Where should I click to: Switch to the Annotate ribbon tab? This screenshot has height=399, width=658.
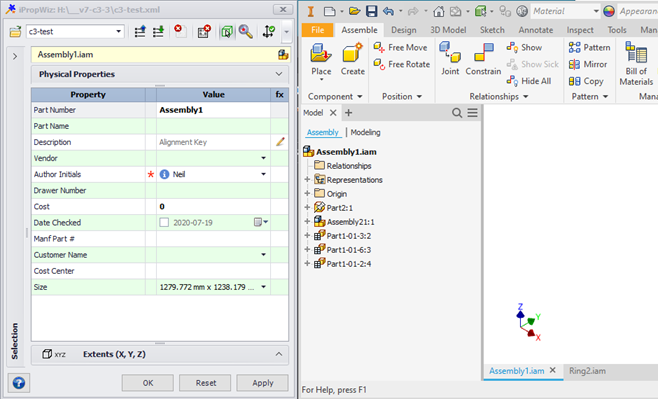pos(536,30)
